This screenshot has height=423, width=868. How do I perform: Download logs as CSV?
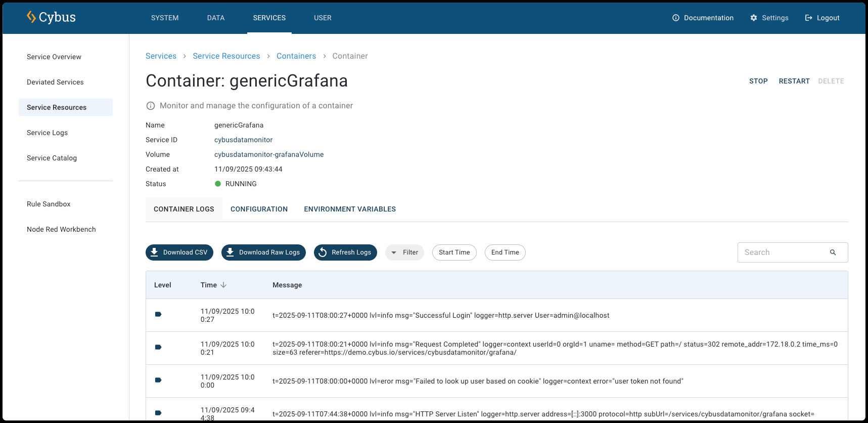tap(179, 252)
